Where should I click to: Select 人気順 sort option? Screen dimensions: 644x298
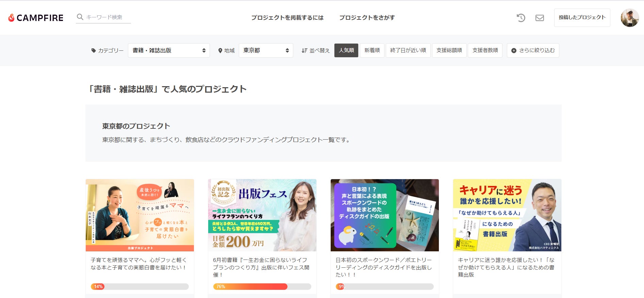coord(346,50)
